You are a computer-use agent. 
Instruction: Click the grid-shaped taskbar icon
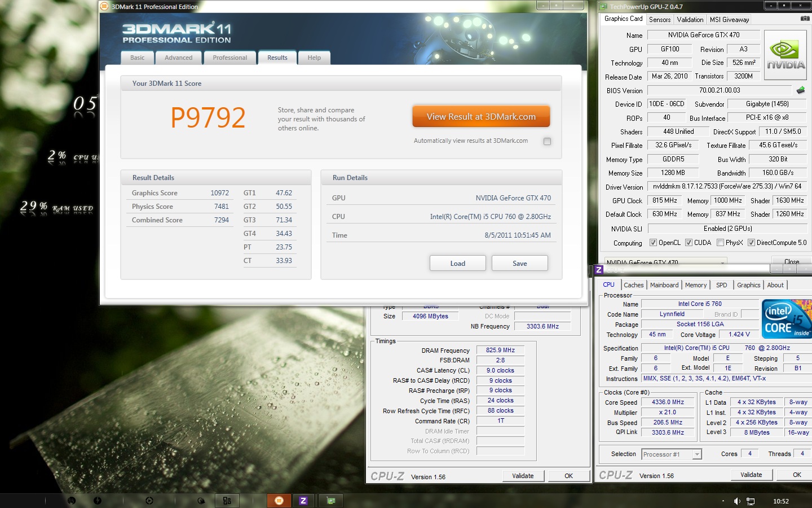pyautogui.click(x=227, y=501)
